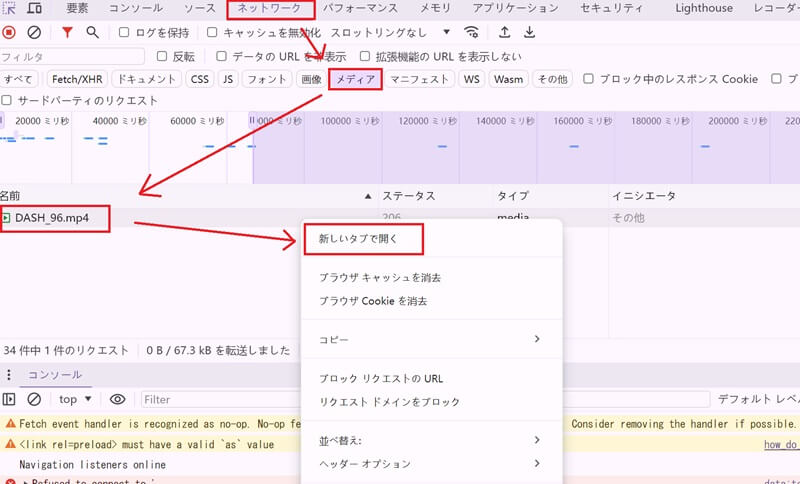Click the network フィルタ input field
The width and height of the screenshot is (800, 484).
[x=72, y=56]
